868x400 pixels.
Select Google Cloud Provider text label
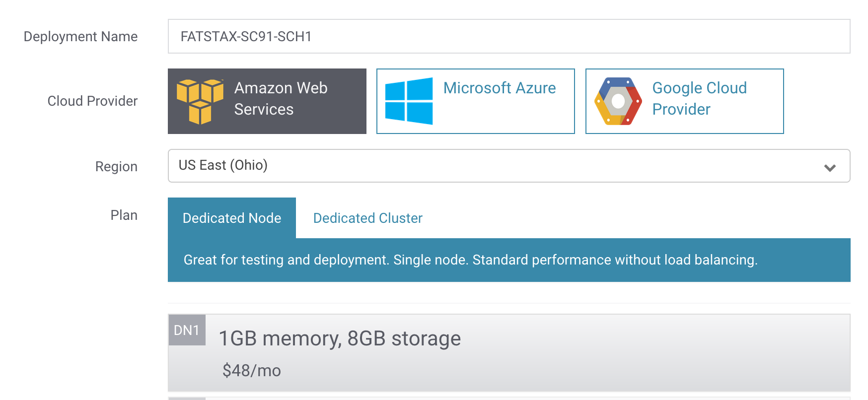[x=699, y=99]
